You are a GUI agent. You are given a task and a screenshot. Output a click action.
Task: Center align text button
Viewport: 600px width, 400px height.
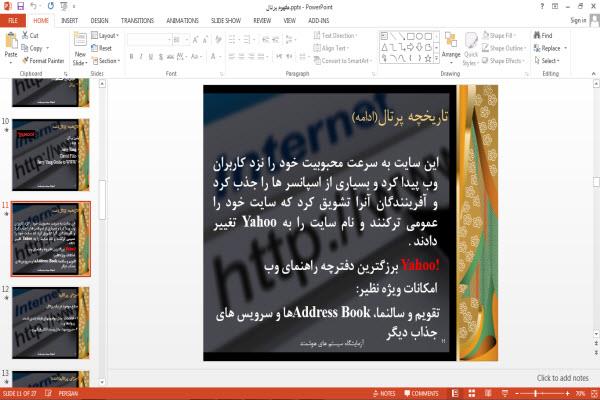pos(241,57)
